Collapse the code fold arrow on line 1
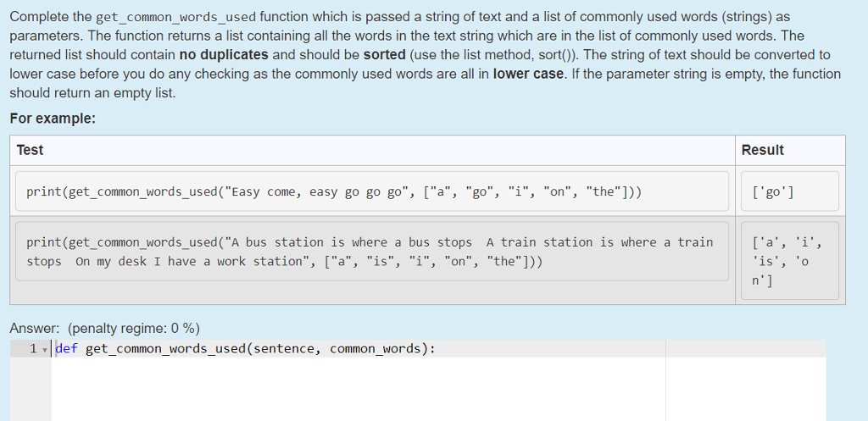This screenshot has width=868, height=421. pyautogui.click(x=44, y=350)
